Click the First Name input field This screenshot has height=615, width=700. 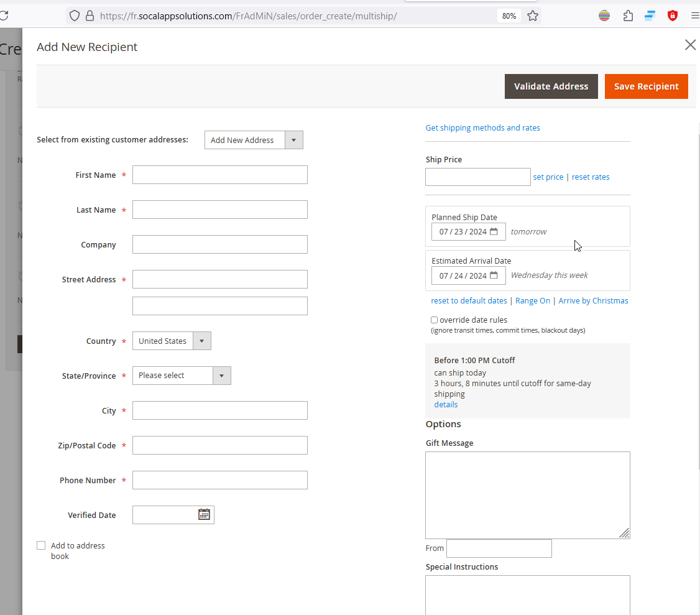(x=220, y=175)
